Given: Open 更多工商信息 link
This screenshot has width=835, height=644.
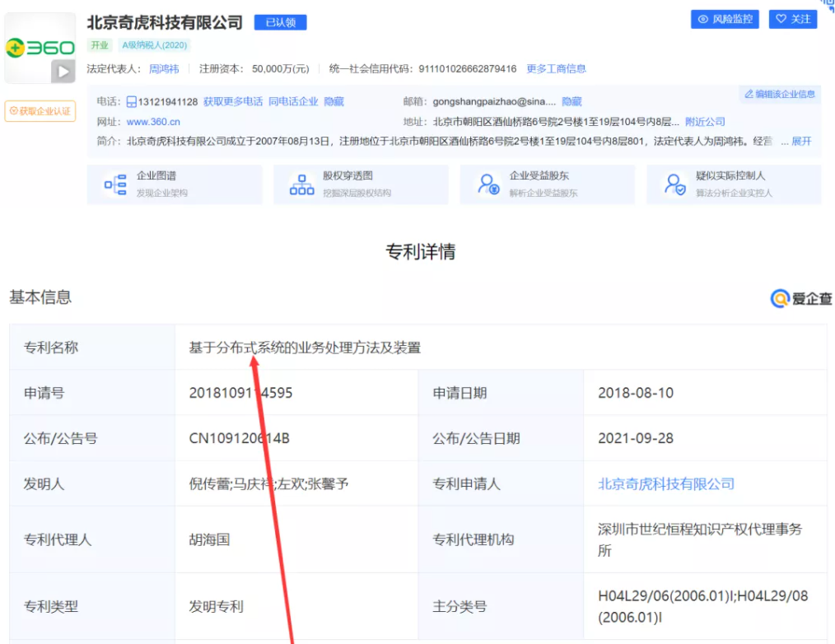Looking at the screenshot, I should [x=556, y=68].
